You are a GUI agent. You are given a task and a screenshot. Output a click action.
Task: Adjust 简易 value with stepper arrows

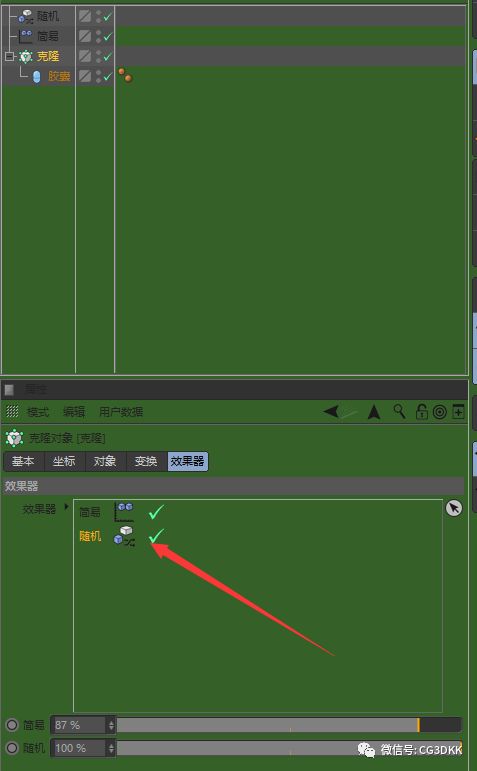[111, 725]
